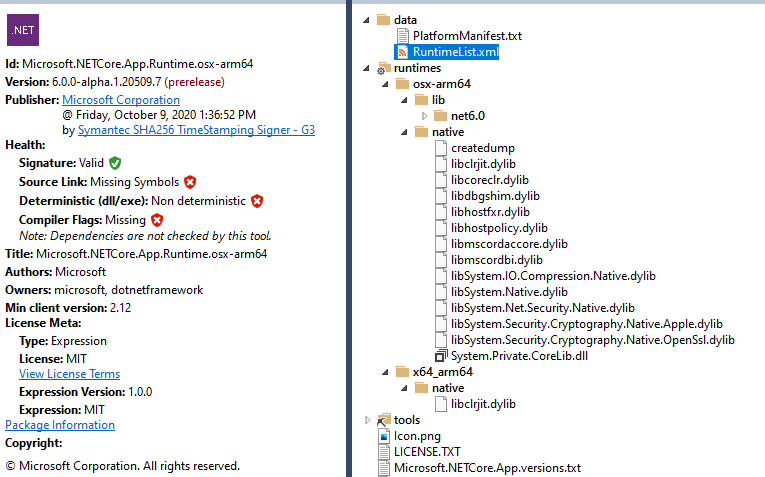Click the Owners value microsoft, dotnetframework
Screen dimensions: 765x477
point(128,290)
